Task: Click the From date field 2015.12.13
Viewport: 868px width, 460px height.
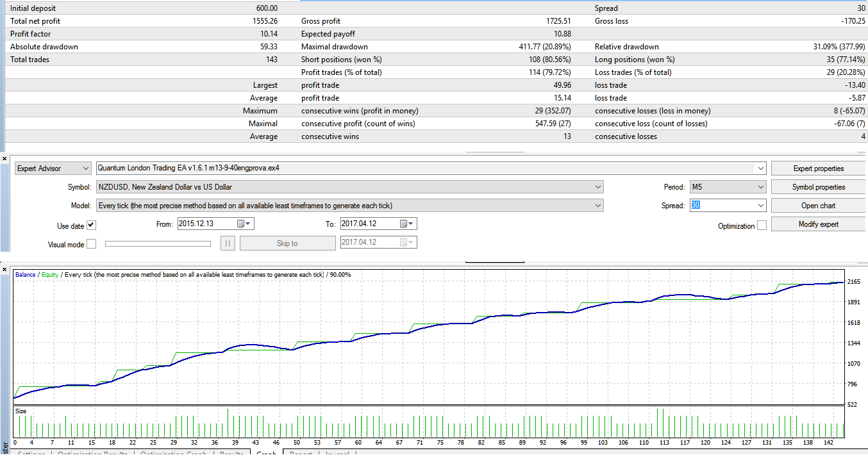Action: [x=206, y=224]
